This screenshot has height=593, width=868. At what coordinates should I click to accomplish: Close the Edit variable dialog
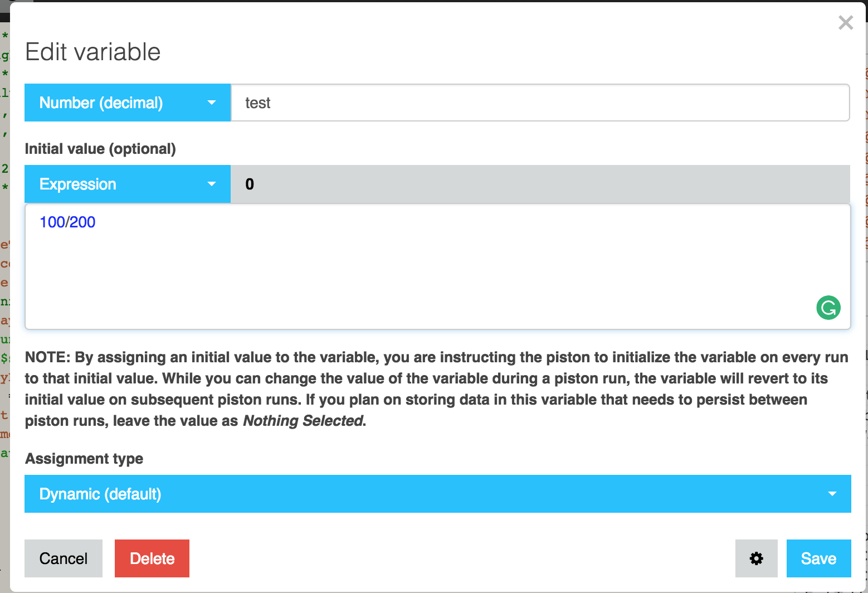tap(846, 22)
